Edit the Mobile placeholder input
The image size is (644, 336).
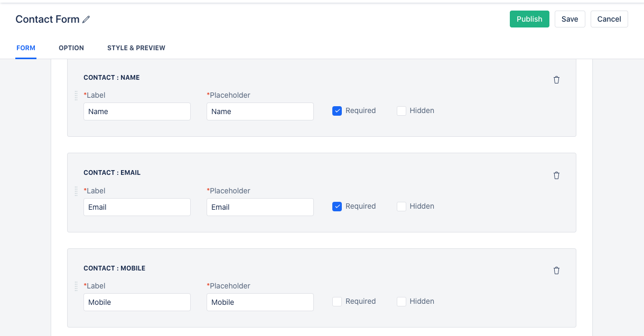pos(260,302)
